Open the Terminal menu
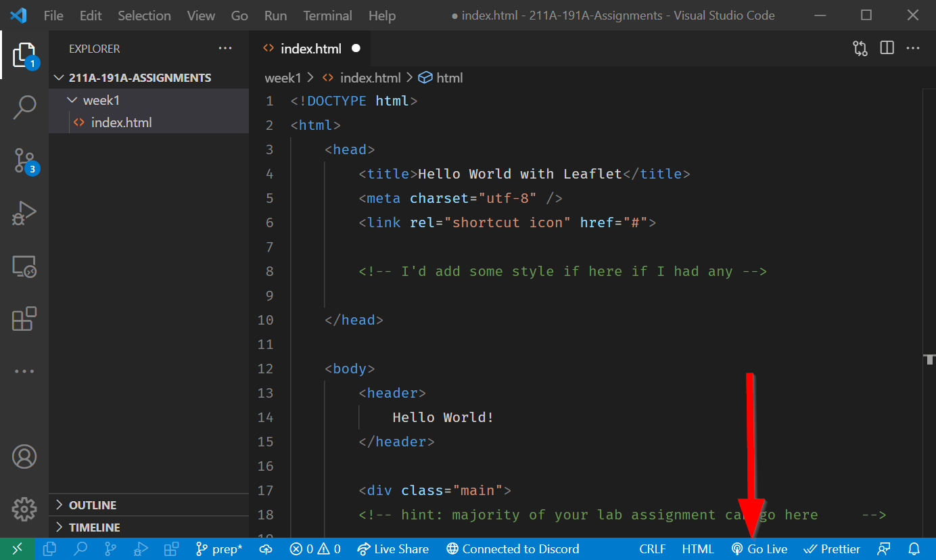This screenshot has width=936, height=560. pos(327,16)
